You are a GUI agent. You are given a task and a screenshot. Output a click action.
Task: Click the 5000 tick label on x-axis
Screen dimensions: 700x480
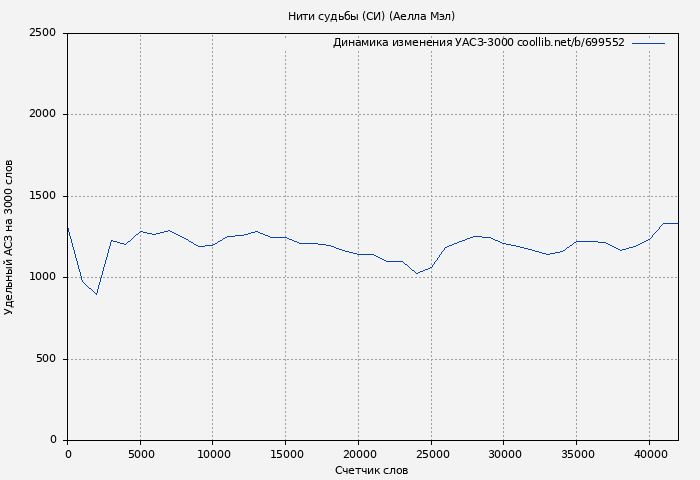[x=140, y=454]
